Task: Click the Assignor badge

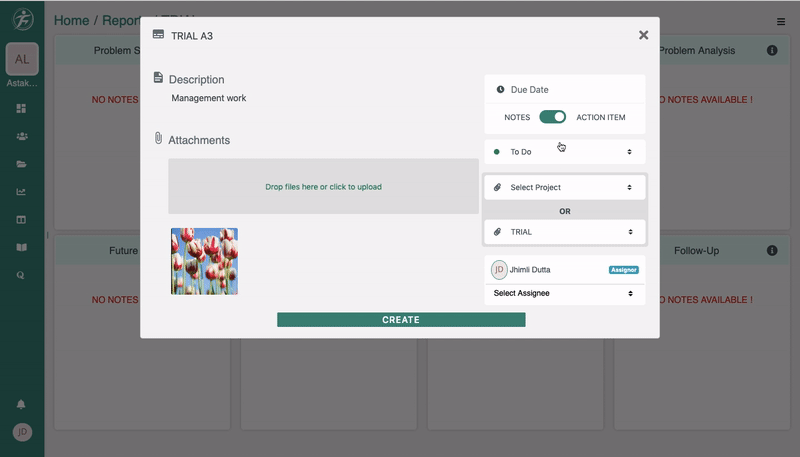Action: (x=623, y=270)
